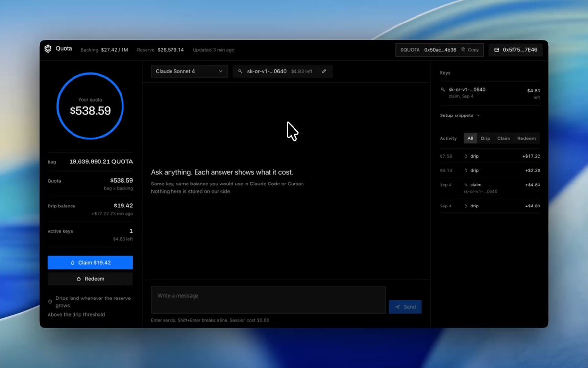Click the clock icon beside the Drips land note
Screen dimensions: 588x368
tap(50, 302)
